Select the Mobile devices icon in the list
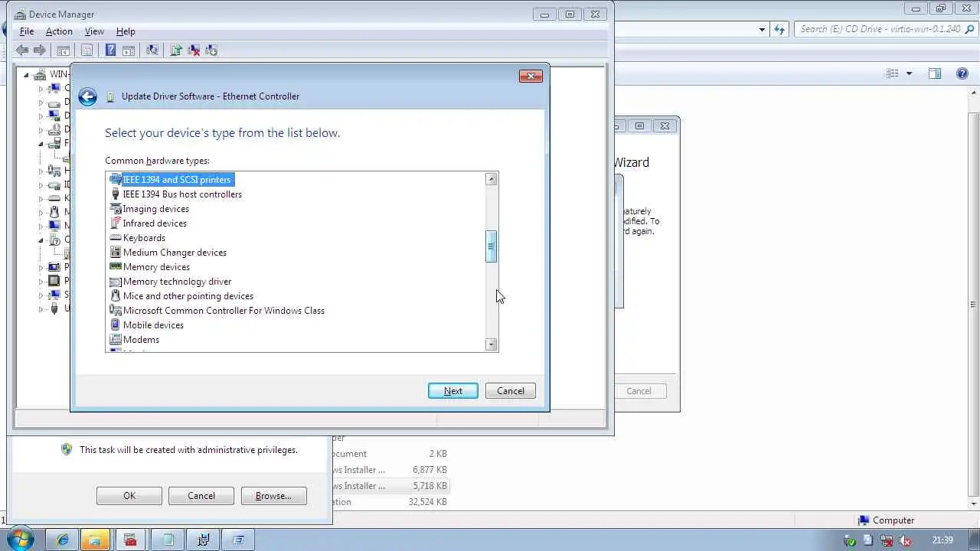The image size is (980, 551). pos(116,325)
